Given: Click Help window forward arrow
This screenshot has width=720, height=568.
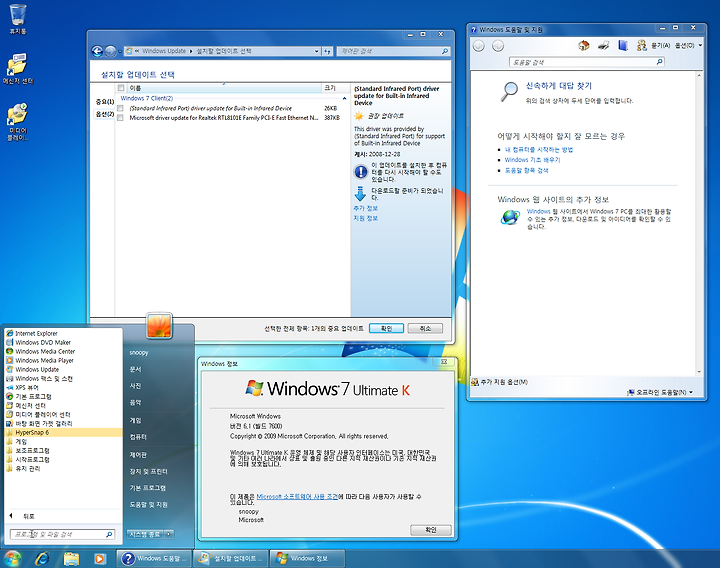Looking at the screenshot, I should (498, 46).
